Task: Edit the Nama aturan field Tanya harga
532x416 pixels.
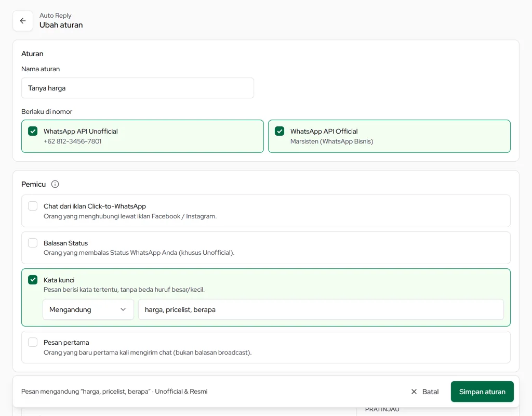Action: 137,88
